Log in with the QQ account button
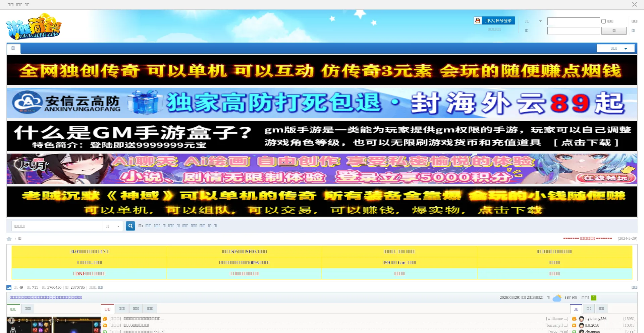The width and height of the screenshot is (644, 333). tap(494, 20)
